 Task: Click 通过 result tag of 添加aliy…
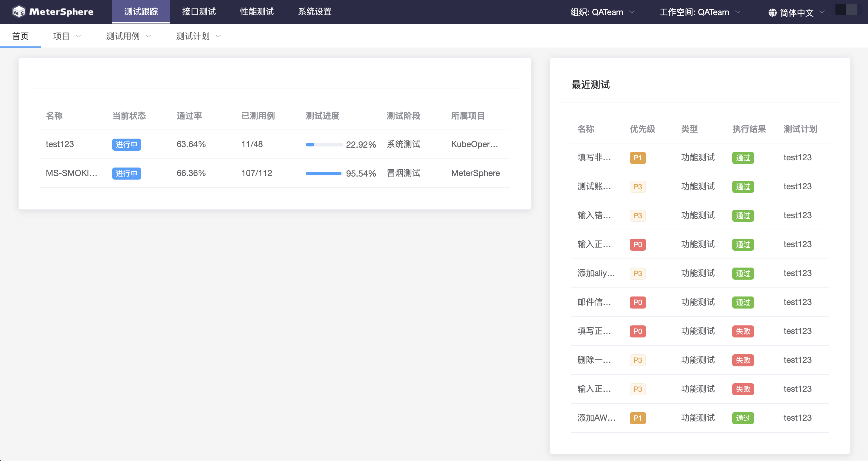[743, 274]
